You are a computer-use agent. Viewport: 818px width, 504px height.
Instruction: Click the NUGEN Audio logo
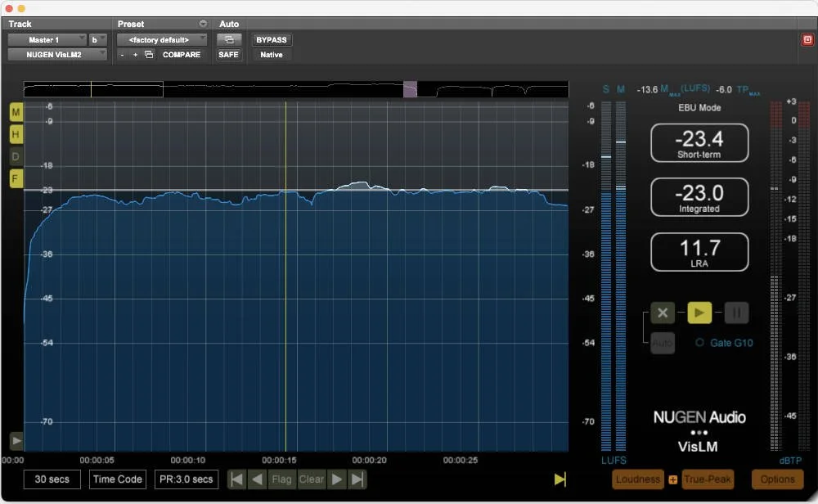tap(699, 417)
